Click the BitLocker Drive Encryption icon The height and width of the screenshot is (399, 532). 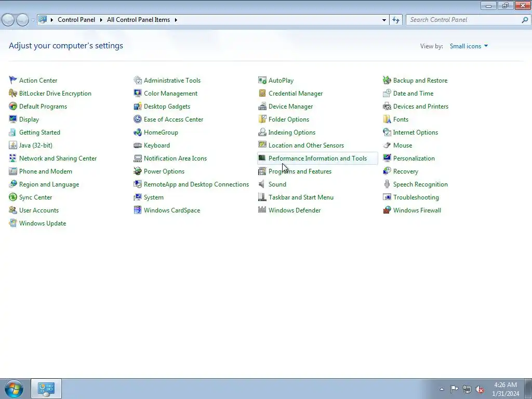pyautogui.click(x=13, y=94)
